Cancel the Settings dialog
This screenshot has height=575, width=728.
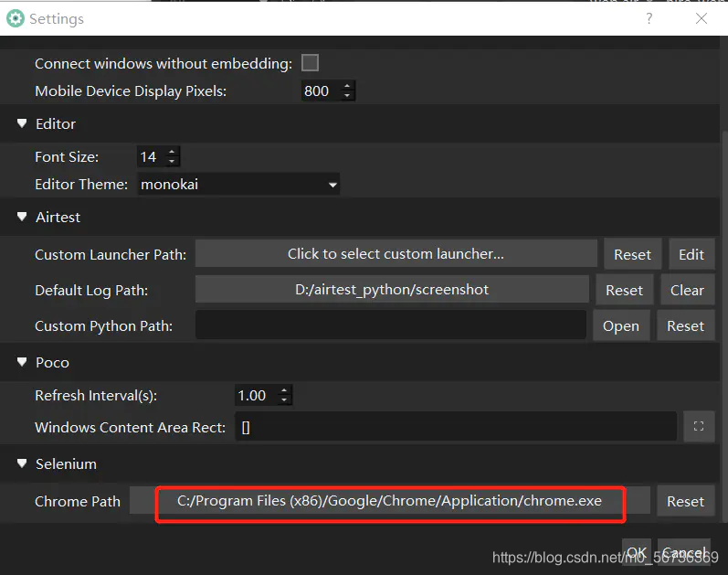pyautogui.click(x=684, y=553)
